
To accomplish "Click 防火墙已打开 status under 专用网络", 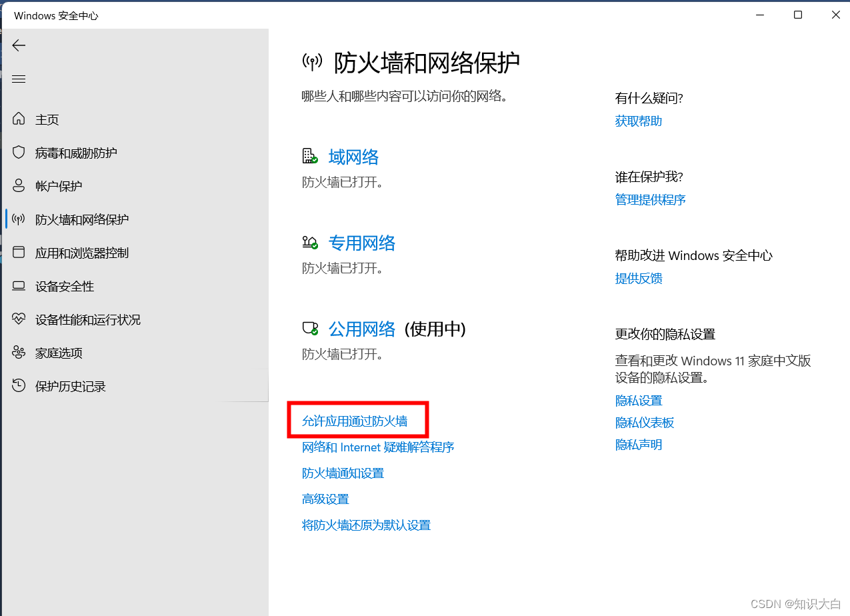I will (343, 268).
